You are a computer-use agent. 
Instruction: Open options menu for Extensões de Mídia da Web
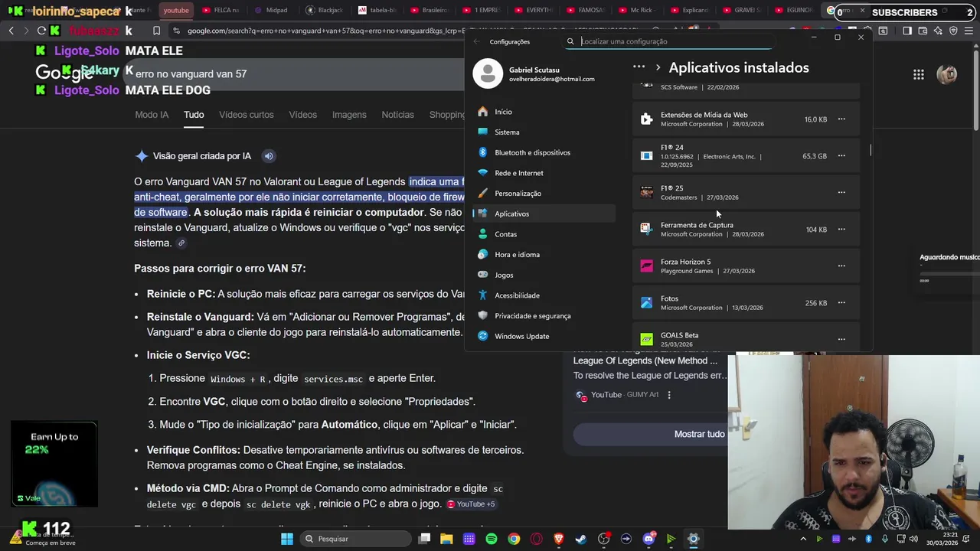(x=841, y=119)
